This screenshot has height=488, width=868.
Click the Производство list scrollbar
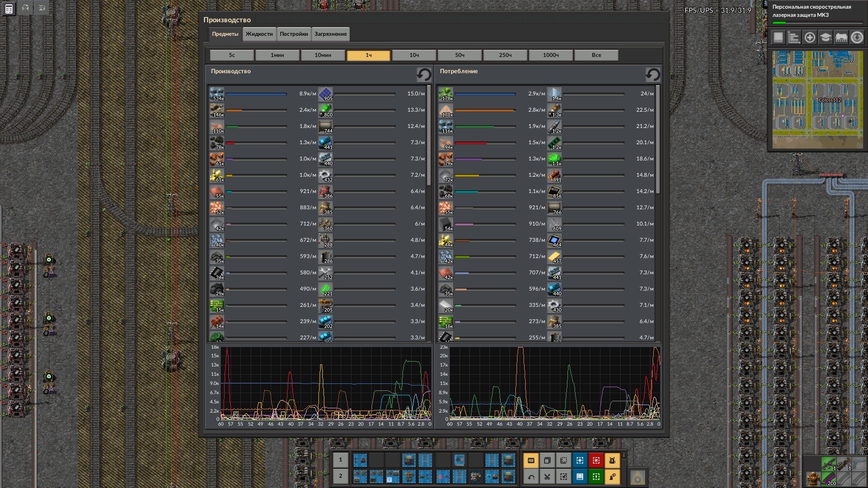pyautogui.click(x=429, y=136)
